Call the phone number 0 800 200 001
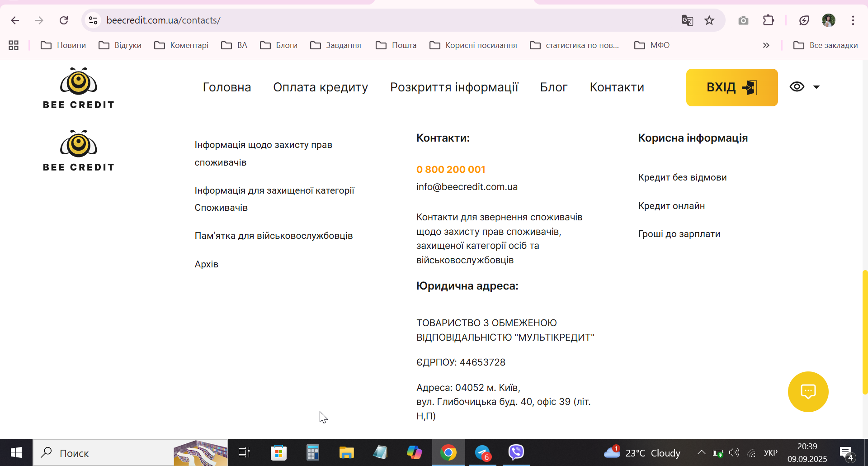This screenshot has width=868, height=466. click(451, 169)
